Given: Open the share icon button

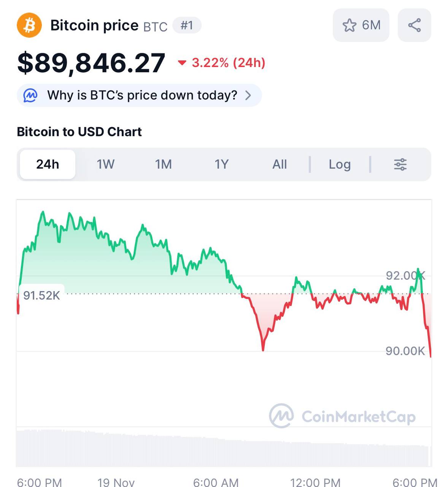Looking at the screenshot, I should click(x=414, y=25).
